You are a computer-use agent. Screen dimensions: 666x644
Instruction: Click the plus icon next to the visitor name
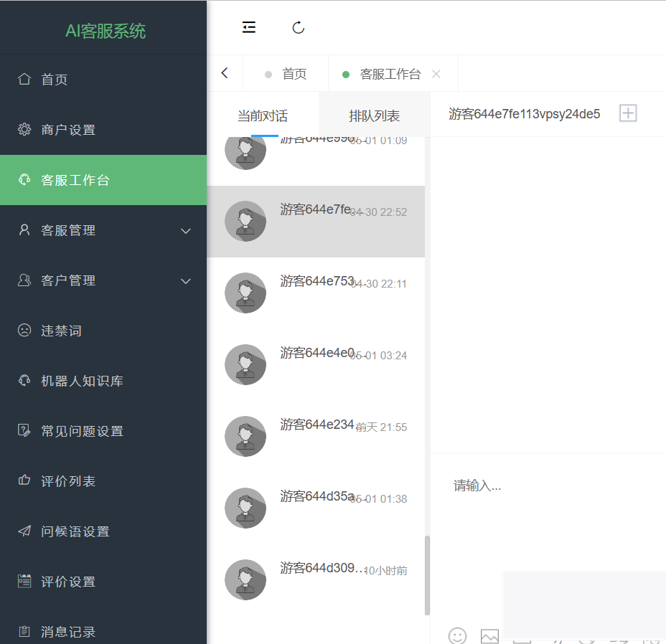pos(628,113)
